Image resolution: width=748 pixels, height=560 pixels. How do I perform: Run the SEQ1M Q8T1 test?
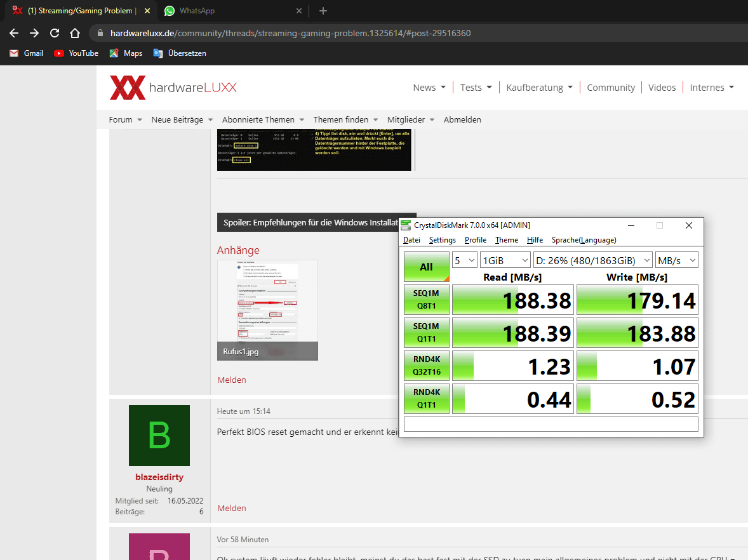click(427, 300)
